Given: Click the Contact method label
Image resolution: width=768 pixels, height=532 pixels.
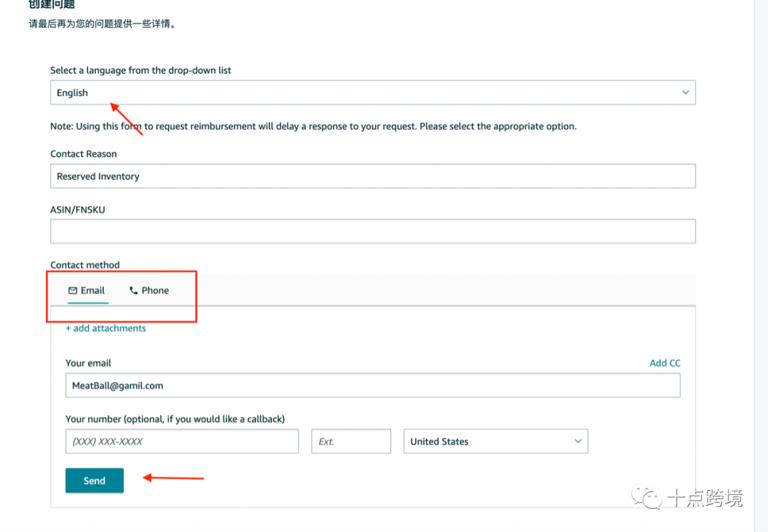Looking at the screenshot, I should (85, 265).
